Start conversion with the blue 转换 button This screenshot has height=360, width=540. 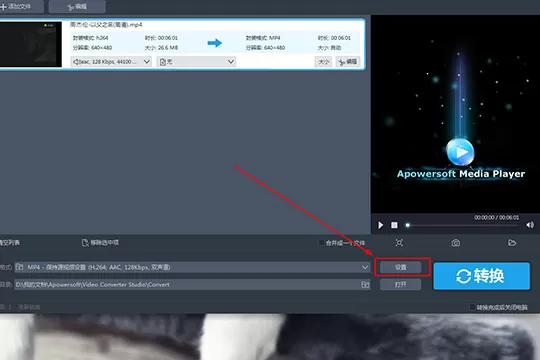point(481,276)
